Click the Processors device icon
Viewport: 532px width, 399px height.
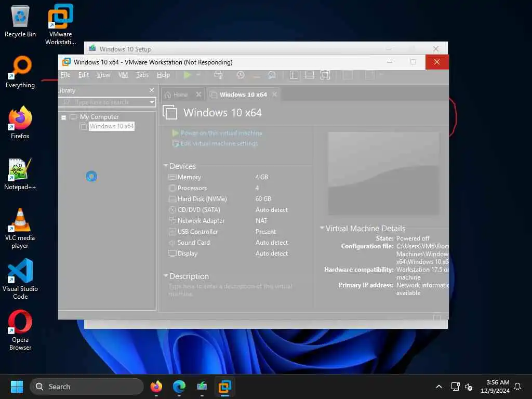[x=172, y=188]
